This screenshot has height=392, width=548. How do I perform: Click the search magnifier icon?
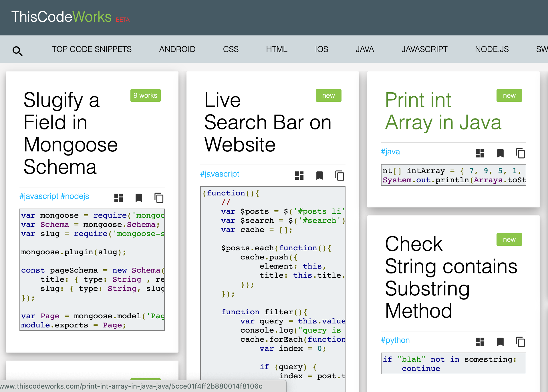tap(17, 51)
